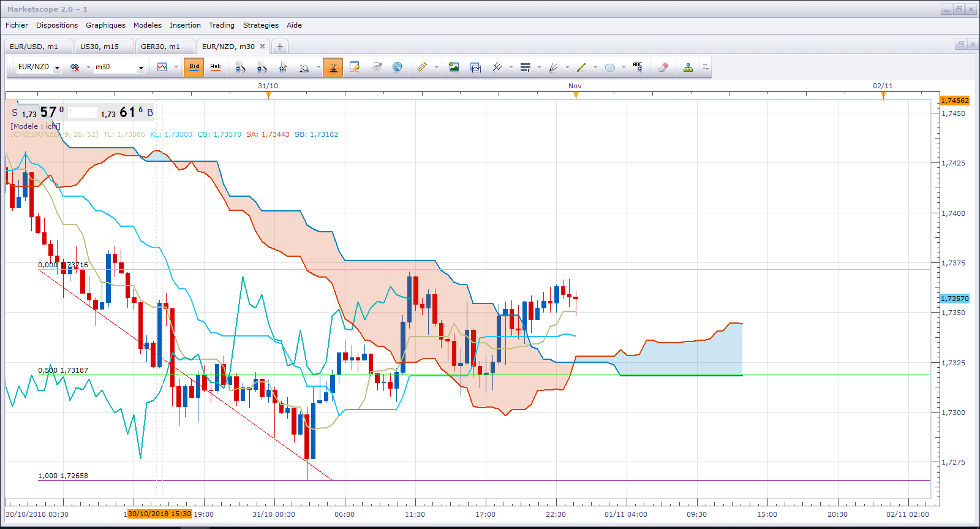Viewport: 980px width, 529px height.
Task: Click the 1,74562 orange price label
Action: 955,101
